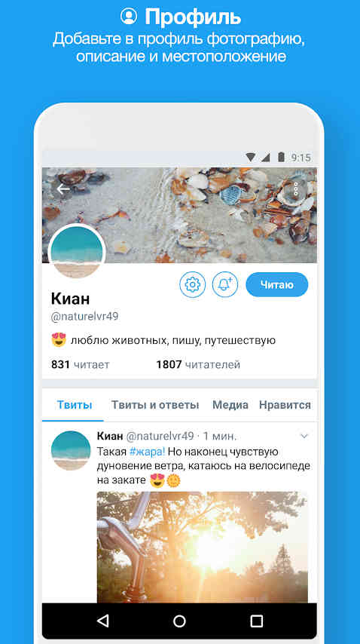Image resolution: width=360 pixels, height=644 pixels.
Task: Tap the back arrow on header
Action: [x=63, y=189]
